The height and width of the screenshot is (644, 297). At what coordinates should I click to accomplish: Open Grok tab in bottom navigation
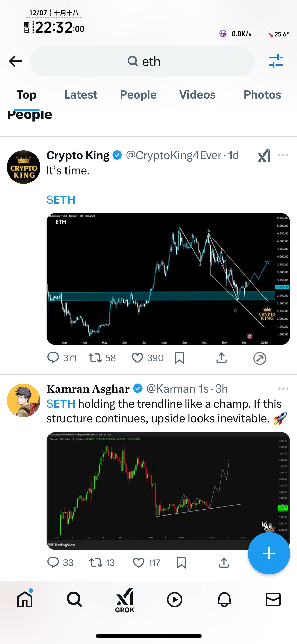click(x=125, y=600)
